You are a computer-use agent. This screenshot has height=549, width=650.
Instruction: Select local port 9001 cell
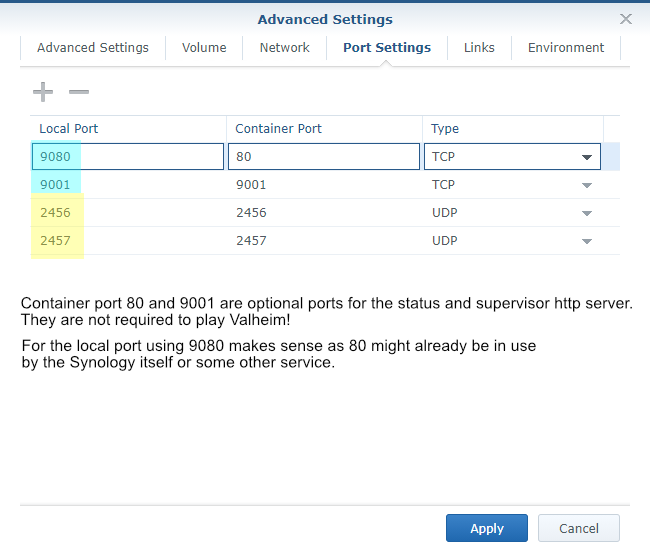pos(128,185)
